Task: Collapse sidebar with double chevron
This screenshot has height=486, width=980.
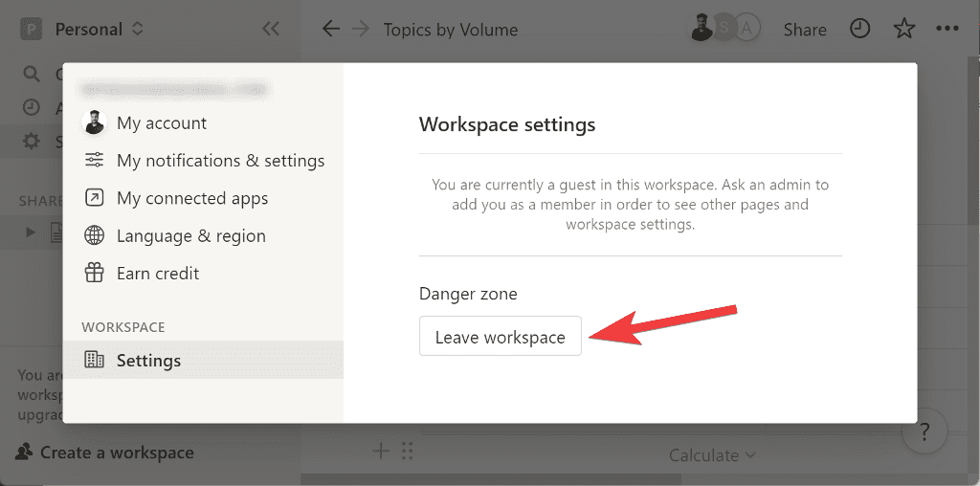Action: [271, 30]
